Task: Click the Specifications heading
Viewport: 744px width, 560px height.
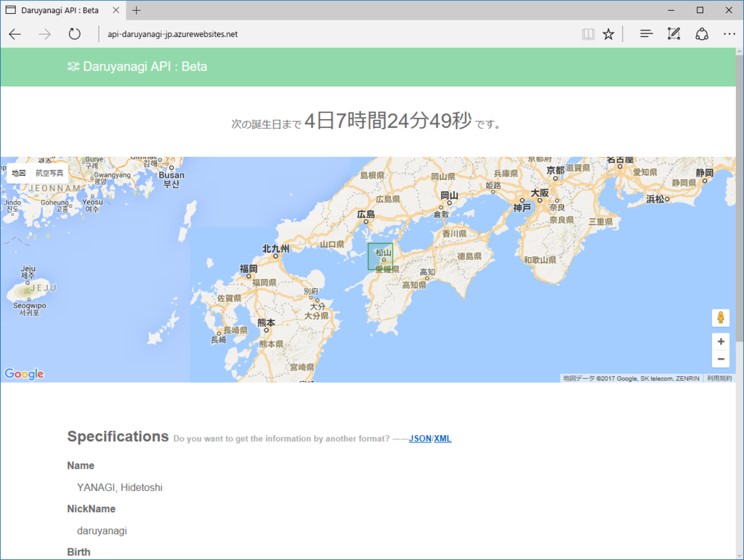Action: [x=118, y=437]
